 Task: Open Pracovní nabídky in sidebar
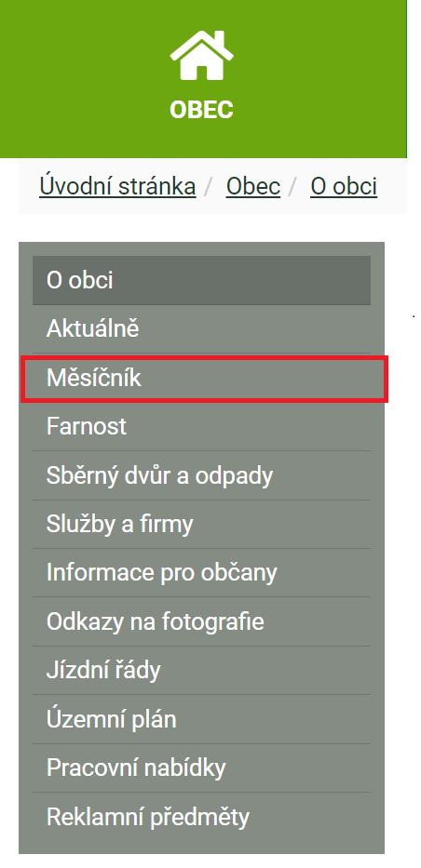(x=201, y=768)
